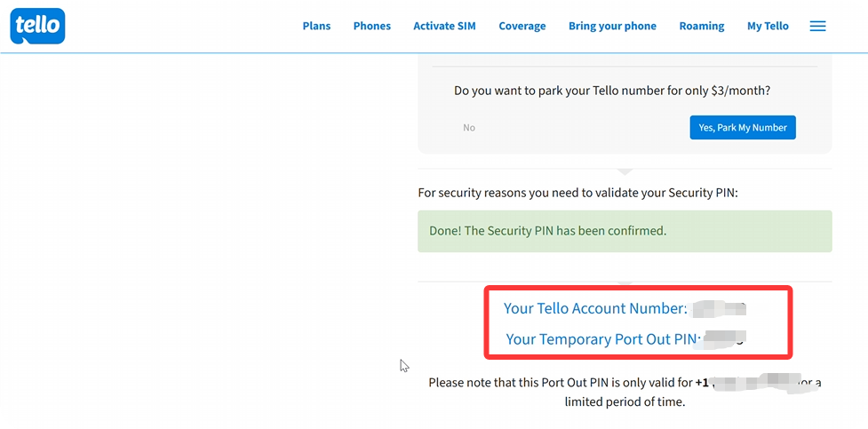Open the Plans menu item
This screenshot has height=429, width=868.
(316, 26)
